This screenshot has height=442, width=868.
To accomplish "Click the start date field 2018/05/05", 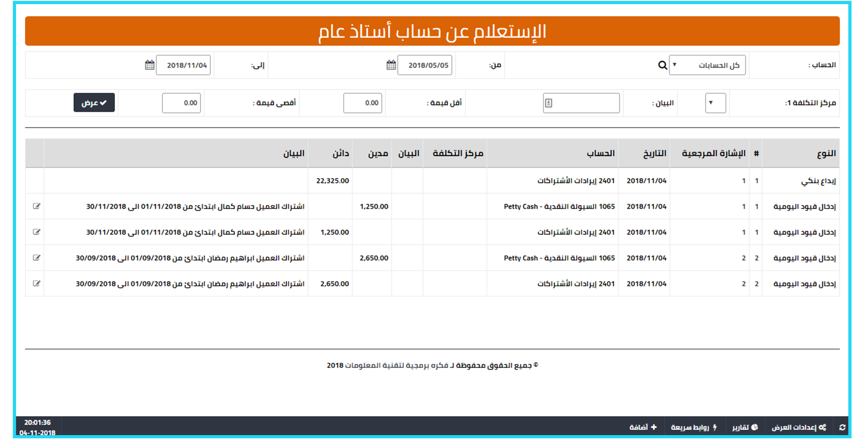I will click(x=425, y=65).
